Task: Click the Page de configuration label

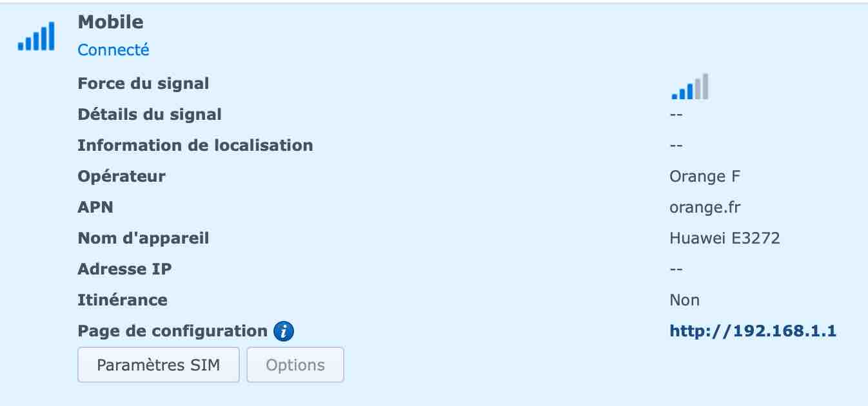Action: point(173,331)
